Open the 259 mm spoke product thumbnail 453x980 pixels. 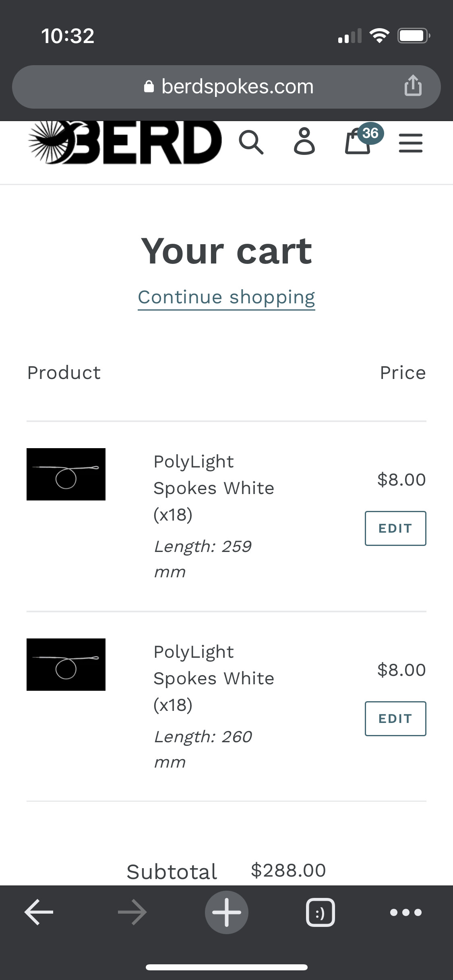[x=66, y=474]
